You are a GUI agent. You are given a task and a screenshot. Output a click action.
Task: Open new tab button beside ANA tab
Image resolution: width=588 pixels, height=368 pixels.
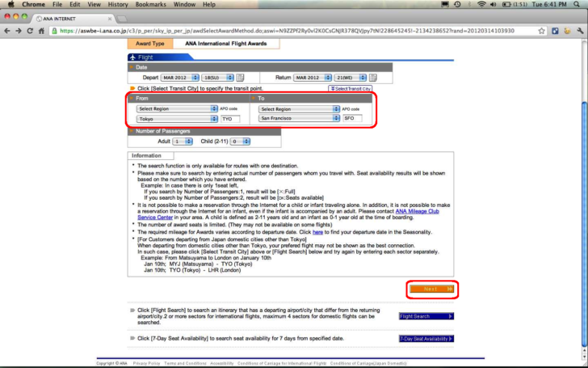coord(122,19)
